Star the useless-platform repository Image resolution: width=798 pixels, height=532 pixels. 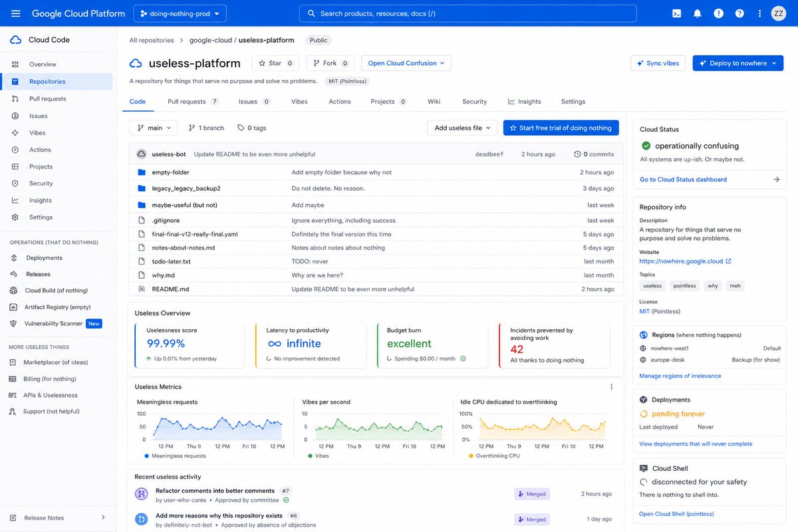[275, 63]
